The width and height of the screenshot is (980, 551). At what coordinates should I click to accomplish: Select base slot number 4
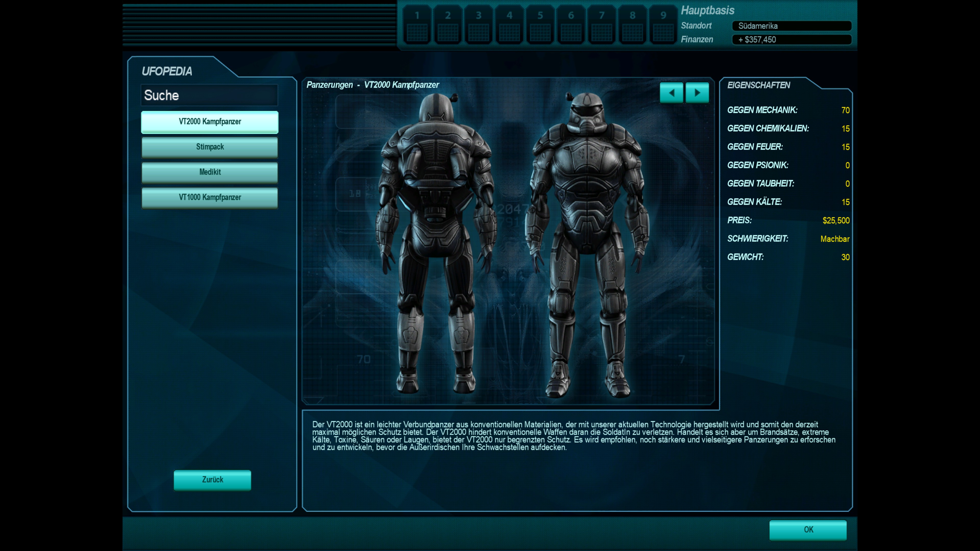(509, 25)
